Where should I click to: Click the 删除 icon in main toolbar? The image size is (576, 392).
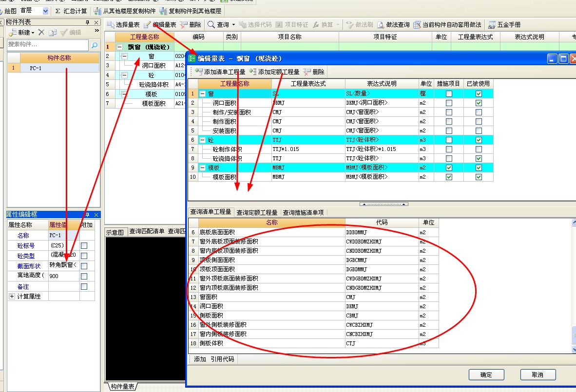click(184, 25)
